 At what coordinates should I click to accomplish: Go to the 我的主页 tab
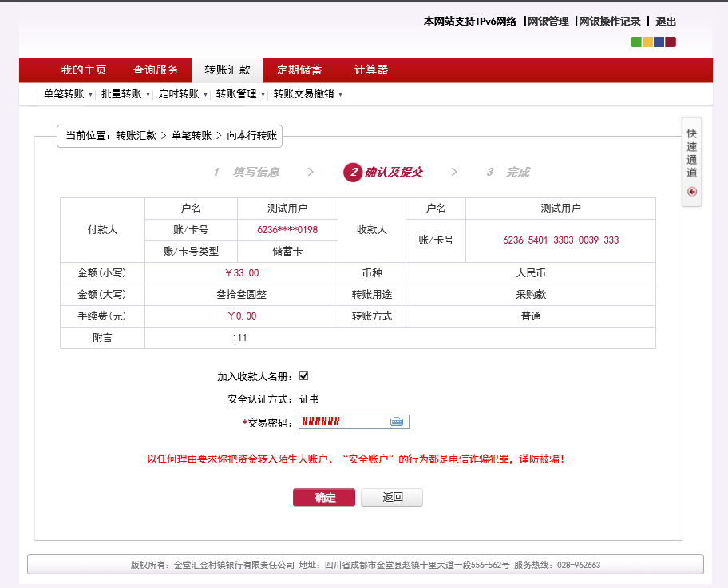point(84,70)
